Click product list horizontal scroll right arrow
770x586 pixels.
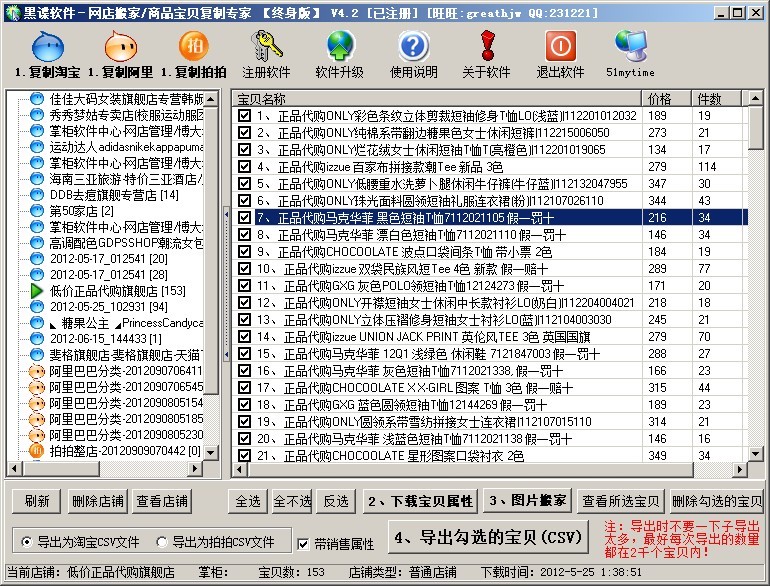740,470
